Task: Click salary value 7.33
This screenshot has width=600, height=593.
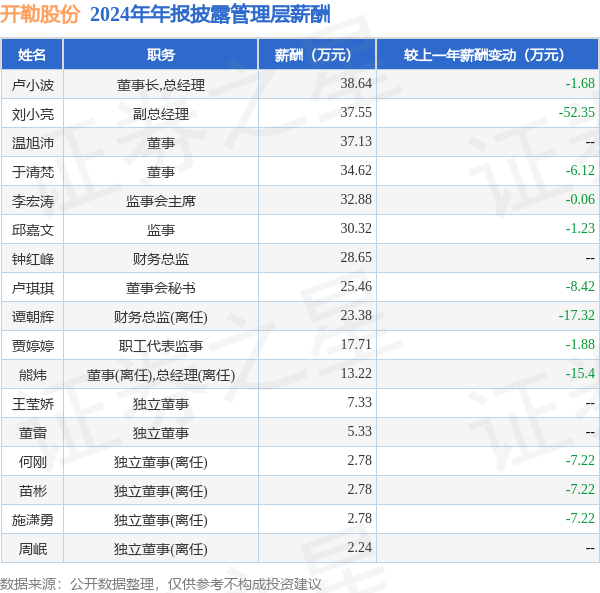Action: tap(359, 402)
